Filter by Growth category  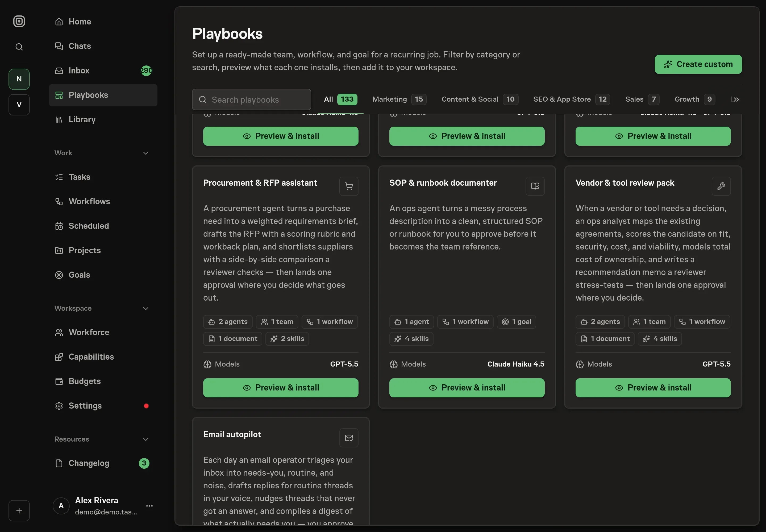(x=694, y=99)
